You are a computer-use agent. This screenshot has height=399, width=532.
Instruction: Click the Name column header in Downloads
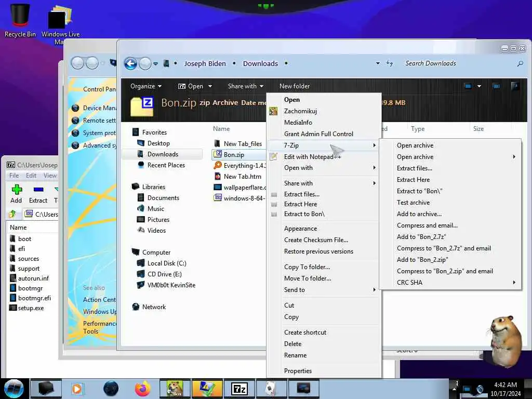pyautogui.click(x=221, y=129)
